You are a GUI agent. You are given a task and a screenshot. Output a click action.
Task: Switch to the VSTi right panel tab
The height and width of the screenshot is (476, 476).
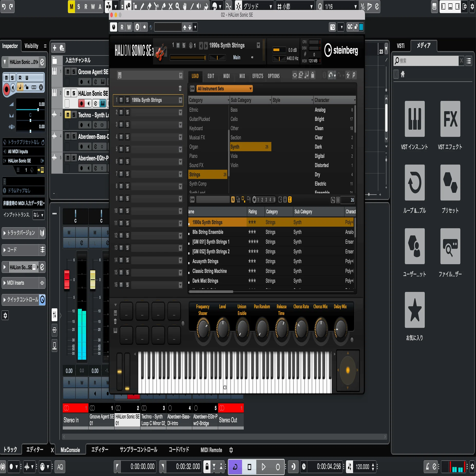[401, 46]
